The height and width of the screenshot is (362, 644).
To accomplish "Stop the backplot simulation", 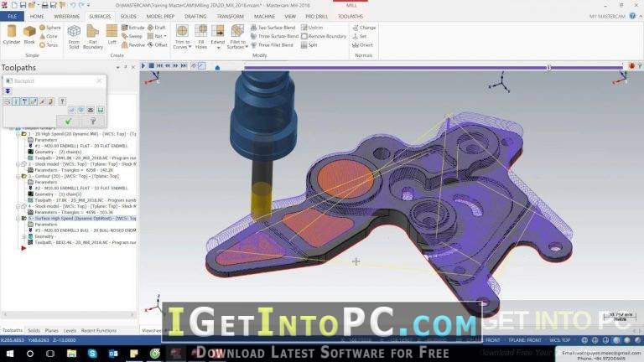I will (151, 65).
